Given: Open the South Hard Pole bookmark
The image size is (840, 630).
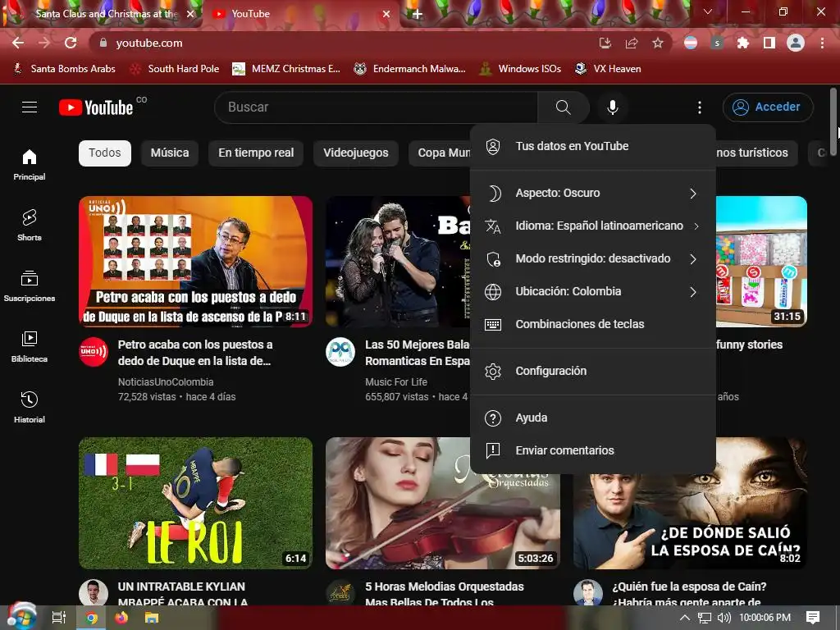Looking at the screenshot, I should click(x=176, y=69).
